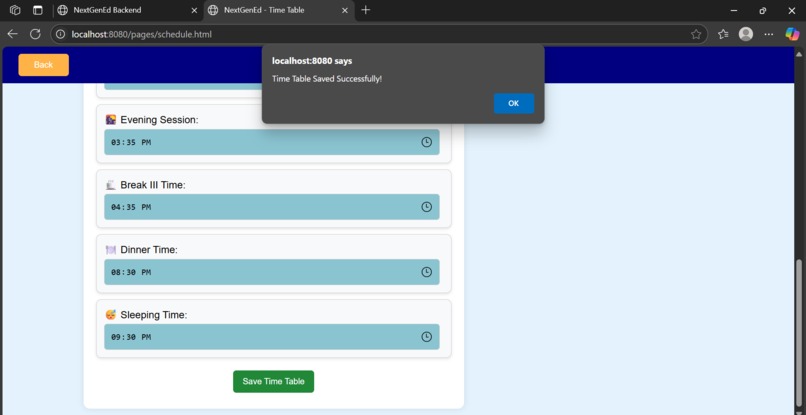Click the Break III coffee emoji

111,185
